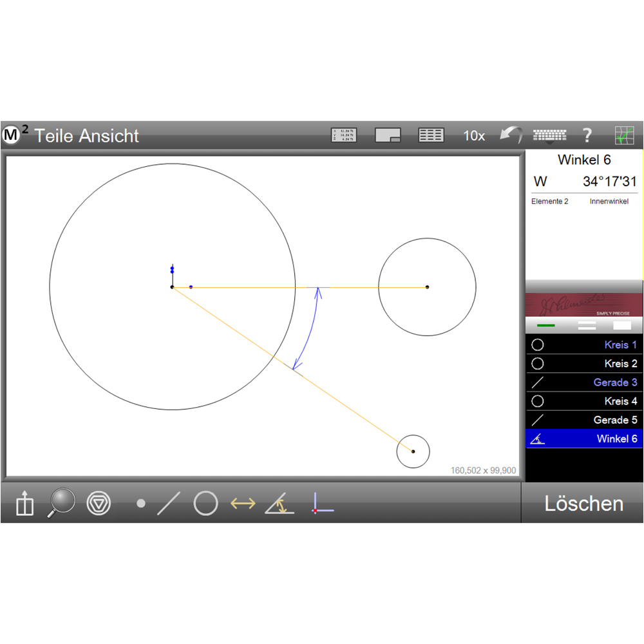This screenshot has width=644, height=644.
Task: Open the results table view icon
Action: 430,135
